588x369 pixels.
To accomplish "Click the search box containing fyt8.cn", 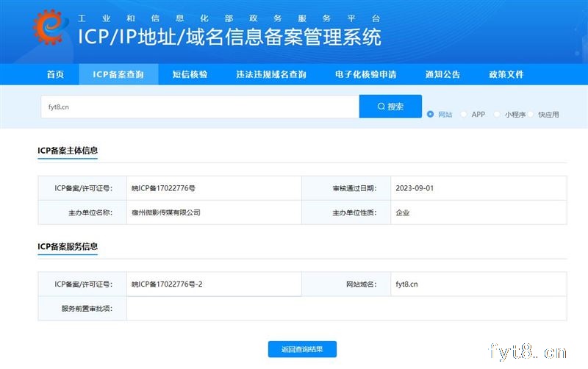I will (x=200, y=107).
